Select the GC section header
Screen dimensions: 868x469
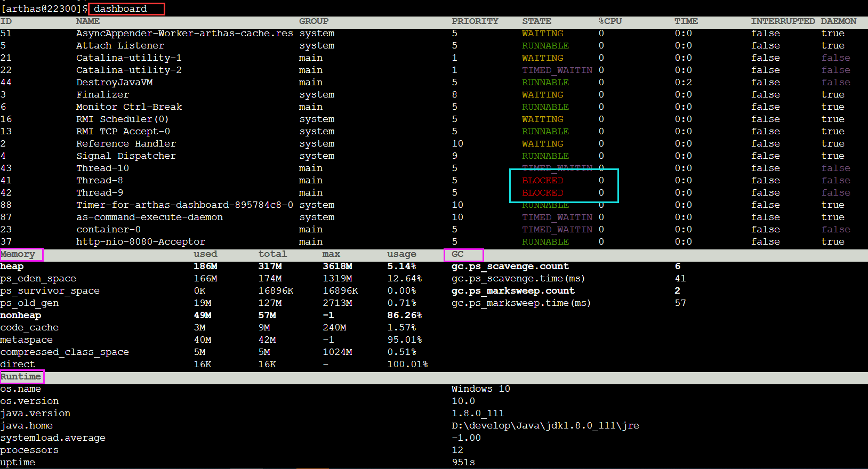click(x=457, y=254)
